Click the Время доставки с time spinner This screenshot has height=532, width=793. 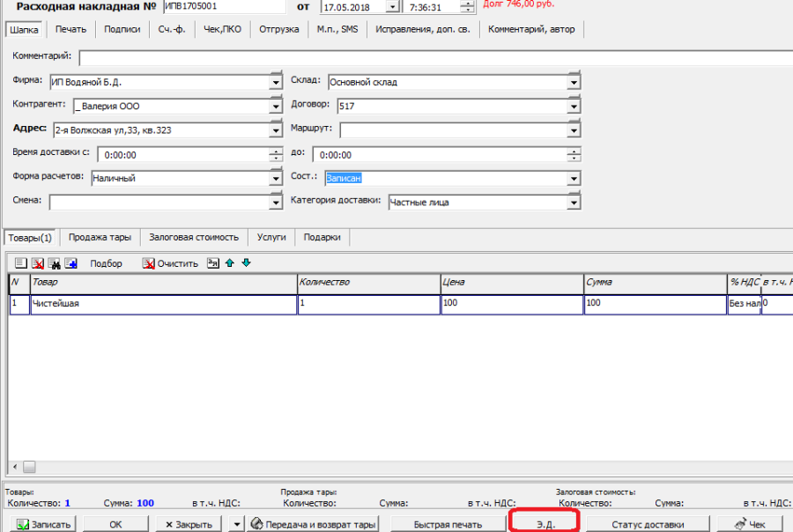tap(276, 154)
